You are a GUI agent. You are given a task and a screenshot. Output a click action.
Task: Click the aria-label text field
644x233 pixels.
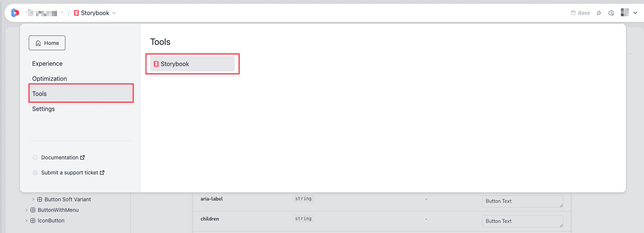coord(523,201)
